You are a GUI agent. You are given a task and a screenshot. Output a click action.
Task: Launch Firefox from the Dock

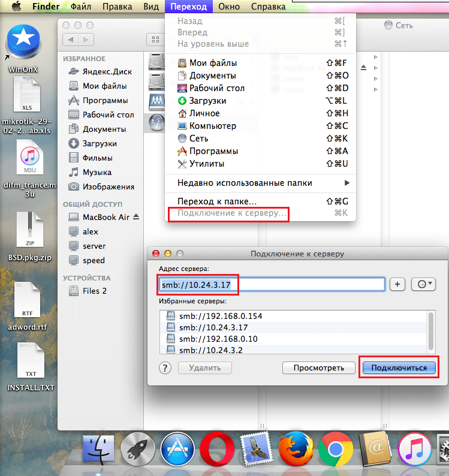coord(296,449)
